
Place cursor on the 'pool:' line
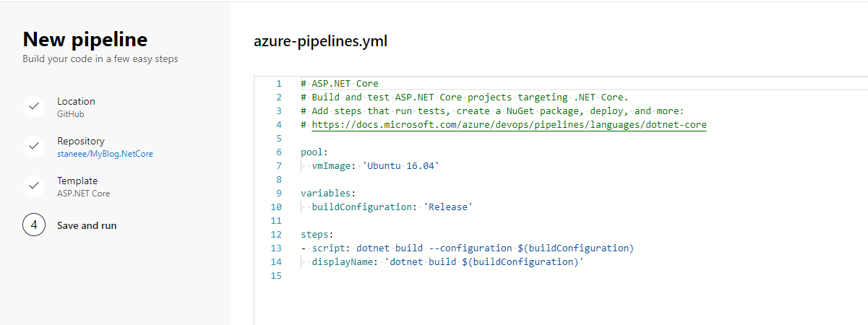[x=314, y=152]
